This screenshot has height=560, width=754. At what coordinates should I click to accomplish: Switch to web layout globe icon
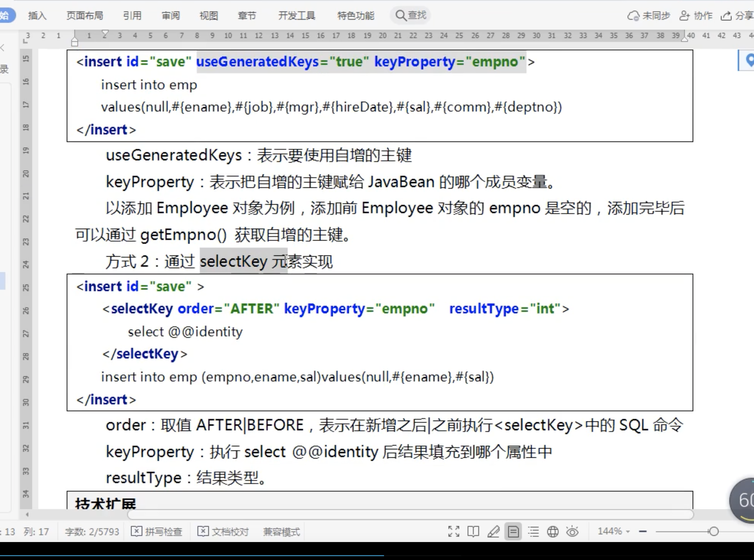(x=553, y=531)
